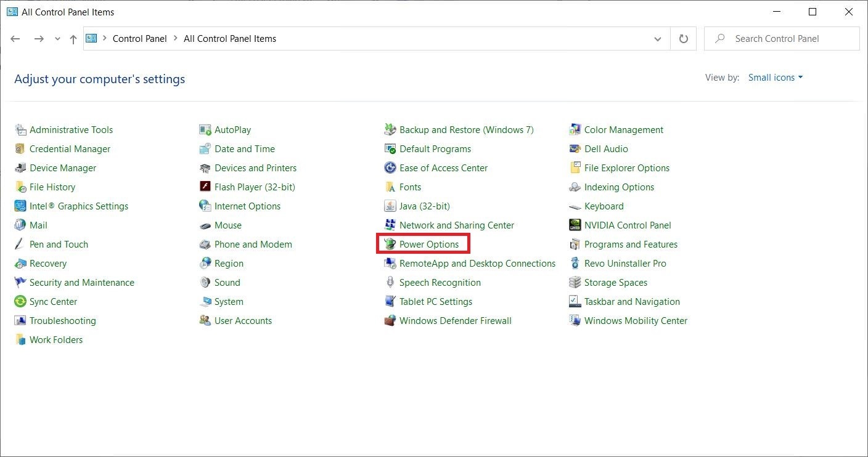
Task: Open the Sync Center icon
Action: [x=20, y=302]
